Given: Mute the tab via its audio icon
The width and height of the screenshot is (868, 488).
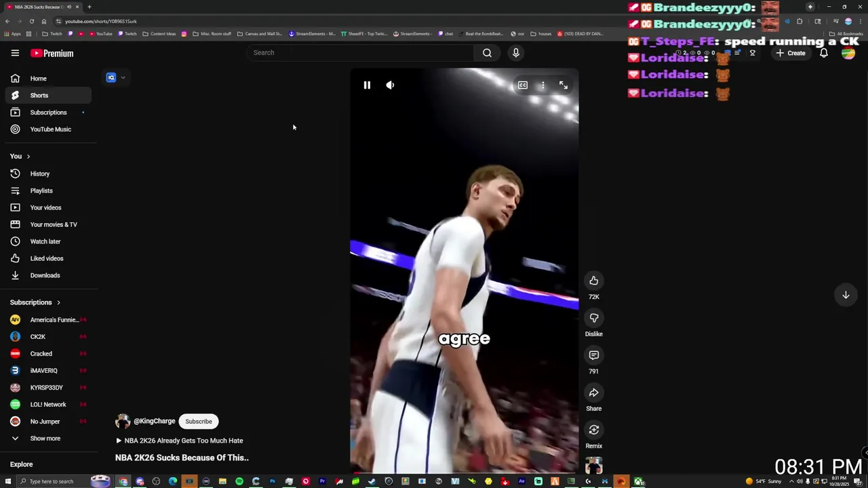Looking at the screenshot, I should pos(68,7).
